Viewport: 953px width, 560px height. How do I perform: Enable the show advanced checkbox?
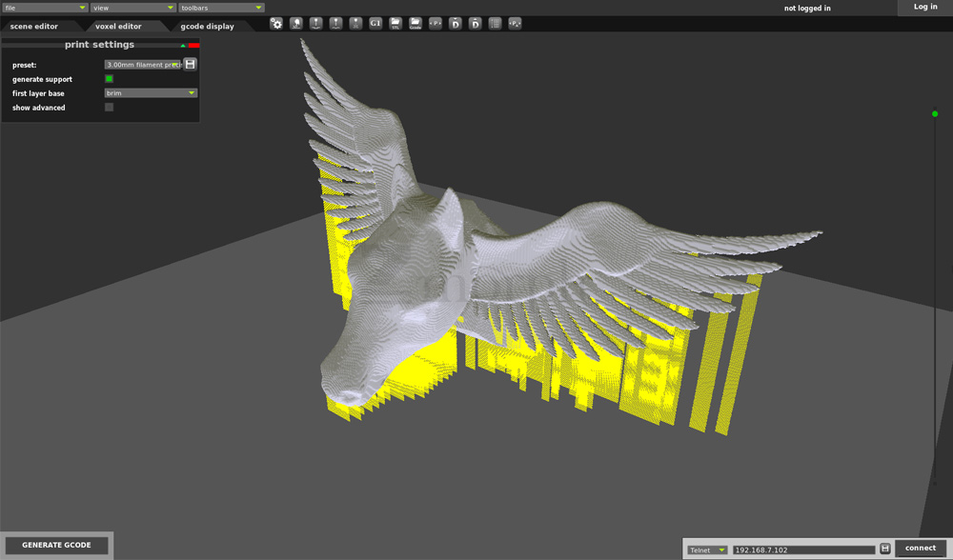pos(109,108)
